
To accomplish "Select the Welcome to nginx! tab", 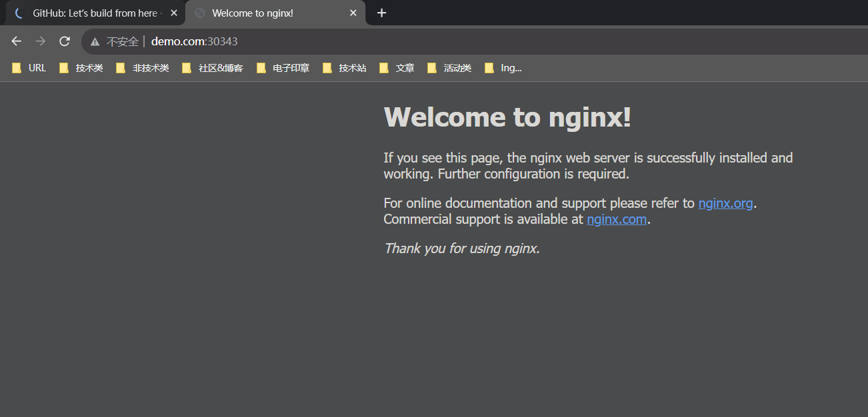I will [x=275, y=13].
